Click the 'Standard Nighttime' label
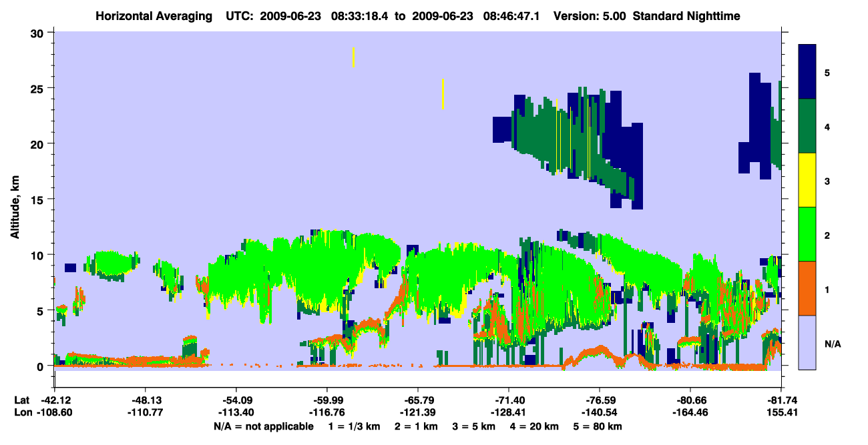 (x=686, y=15)
